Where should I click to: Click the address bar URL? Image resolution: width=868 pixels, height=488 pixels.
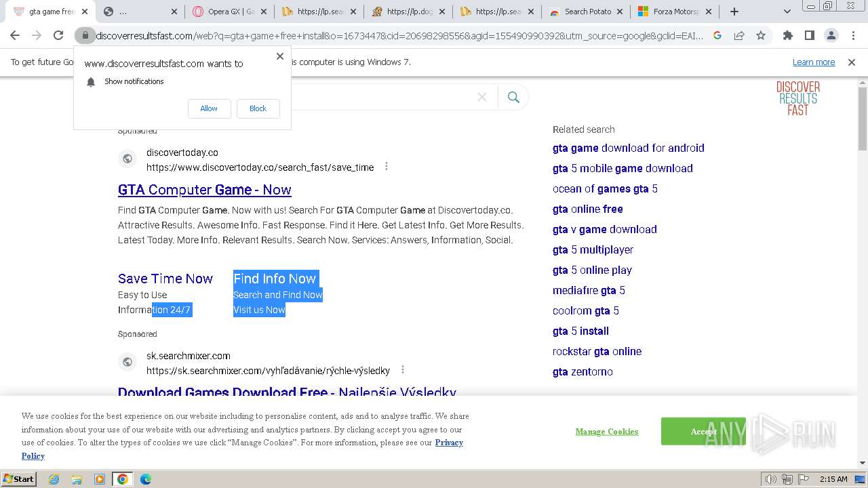tap(400, 36)
